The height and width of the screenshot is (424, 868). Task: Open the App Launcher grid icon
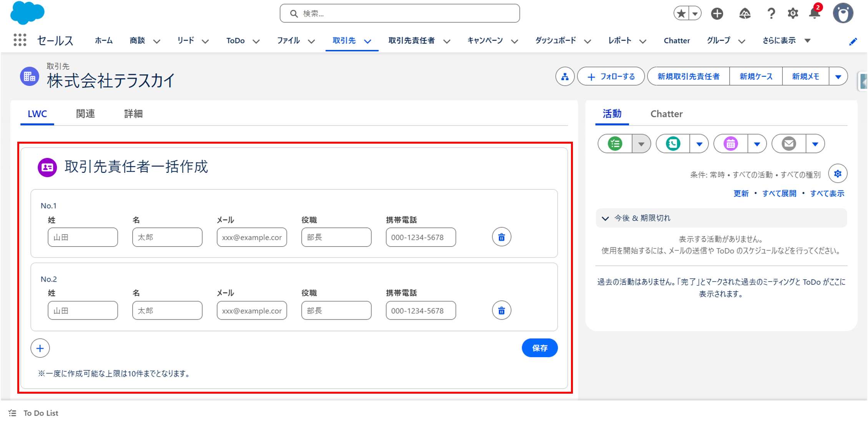[20, 40]
